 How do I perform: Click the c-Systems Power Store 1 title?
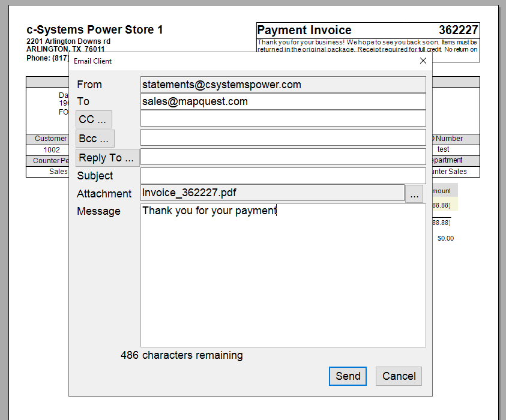pos(95,29)
